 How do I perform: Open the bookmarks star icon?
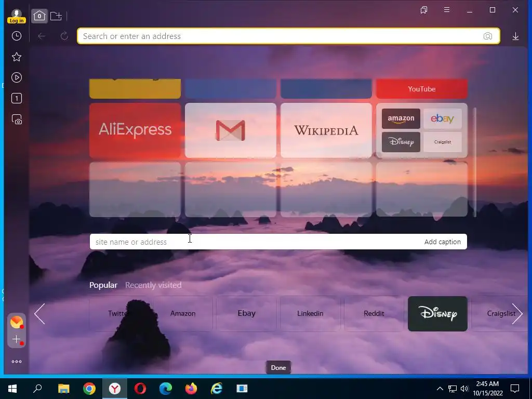click(16, 57)
